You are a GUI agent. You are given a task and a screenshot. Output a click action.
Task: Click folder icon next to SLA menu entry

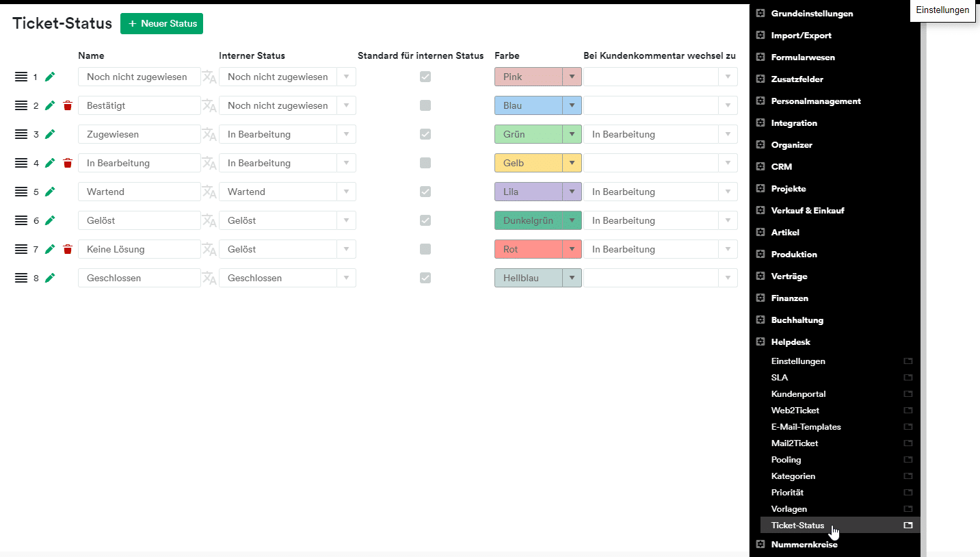tap(908, 378)
